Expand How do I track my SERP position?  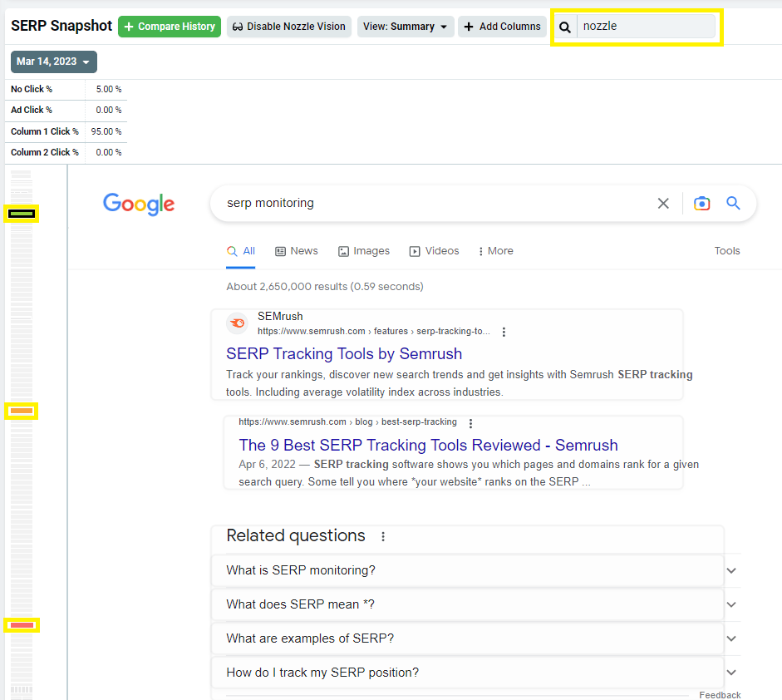point(468,673)
